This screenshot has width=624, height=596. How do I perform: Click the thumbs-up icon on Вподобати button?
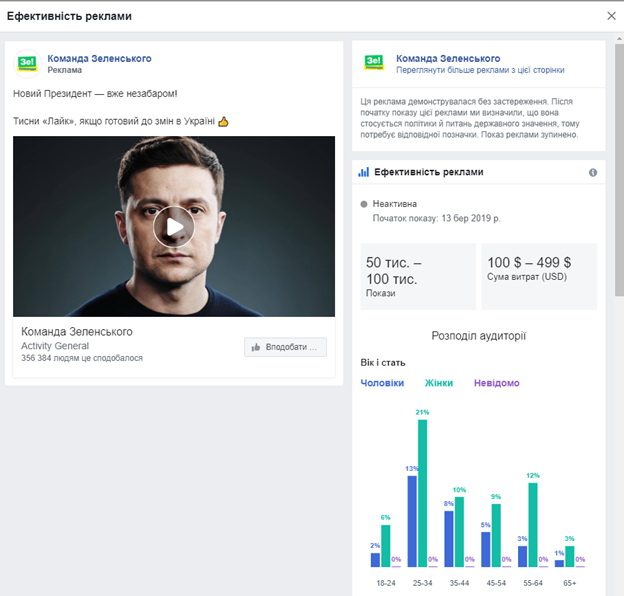(256, 347)
